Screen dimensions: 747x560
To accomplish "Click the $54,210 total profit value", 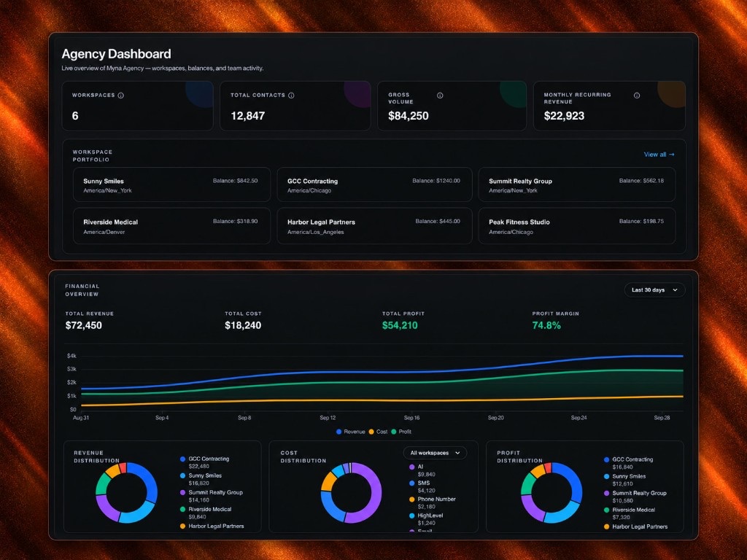I will click(x=400, y=325).
